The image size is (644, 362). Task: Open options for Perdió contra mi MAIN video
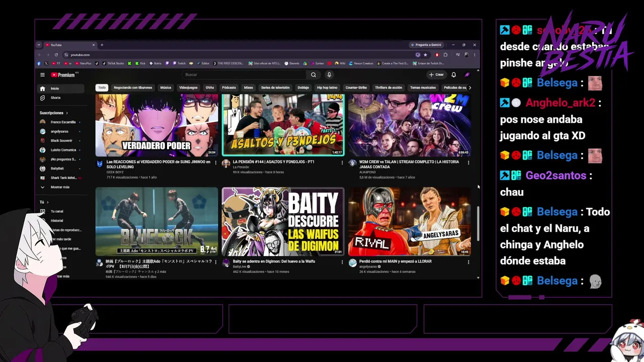(x=468, y=262)
